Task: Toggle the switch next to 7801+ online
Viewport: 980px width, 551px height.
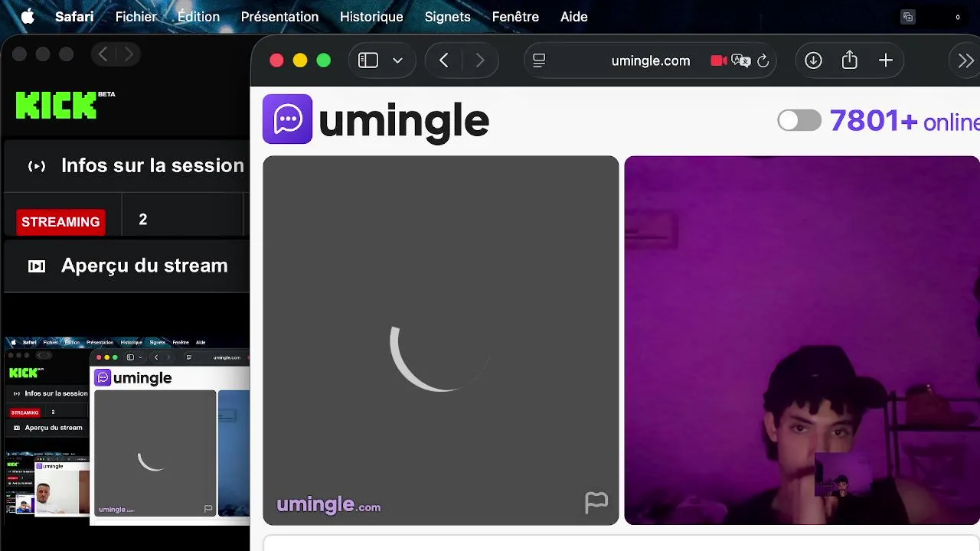Action: tap(799, 120)
